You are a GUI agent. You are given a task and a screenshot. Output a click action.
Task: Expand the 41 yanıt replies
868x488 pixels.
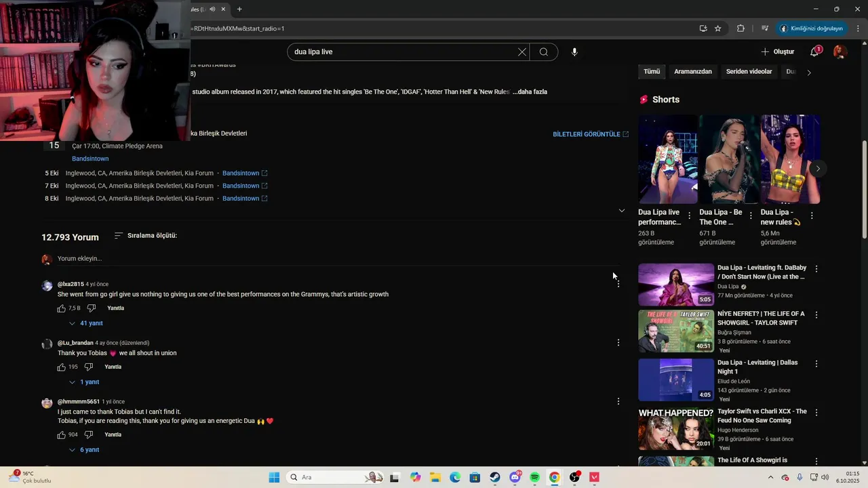click(x=86, y=323)
